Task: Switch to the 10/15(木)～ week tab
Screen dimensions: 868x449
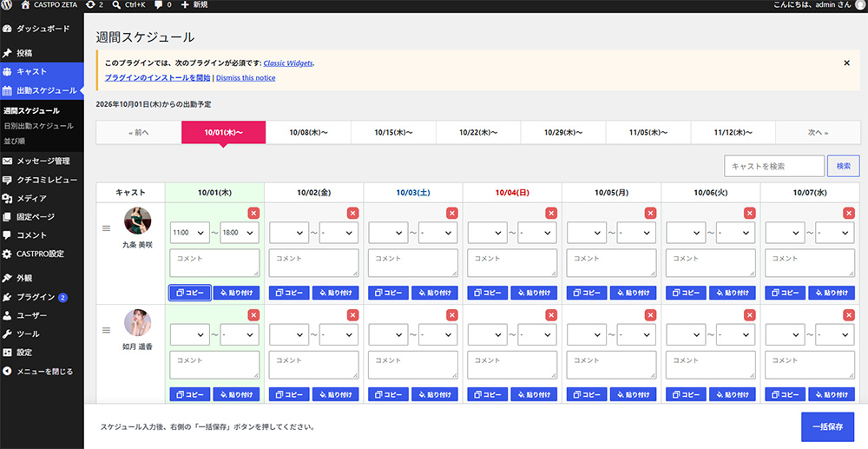Action: point(393,133)
